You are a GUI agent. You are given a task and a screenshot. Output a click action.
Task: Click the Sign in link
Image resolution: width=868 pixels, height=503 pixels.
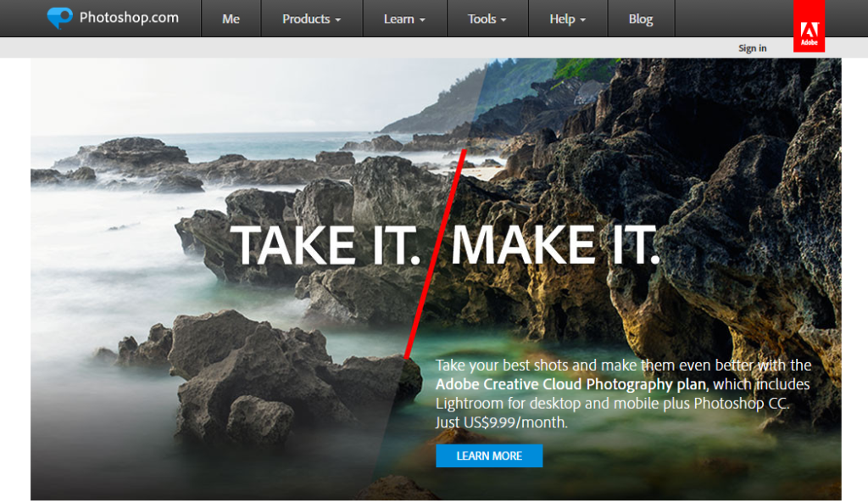pyautogui.click(x=753, y=48)
